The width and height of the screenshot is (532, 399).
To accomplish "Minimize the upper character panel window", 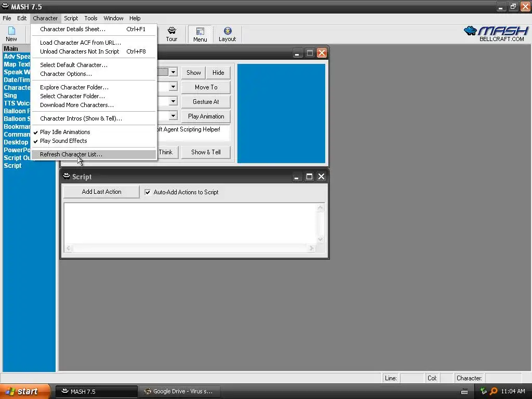I will [297, 53].
